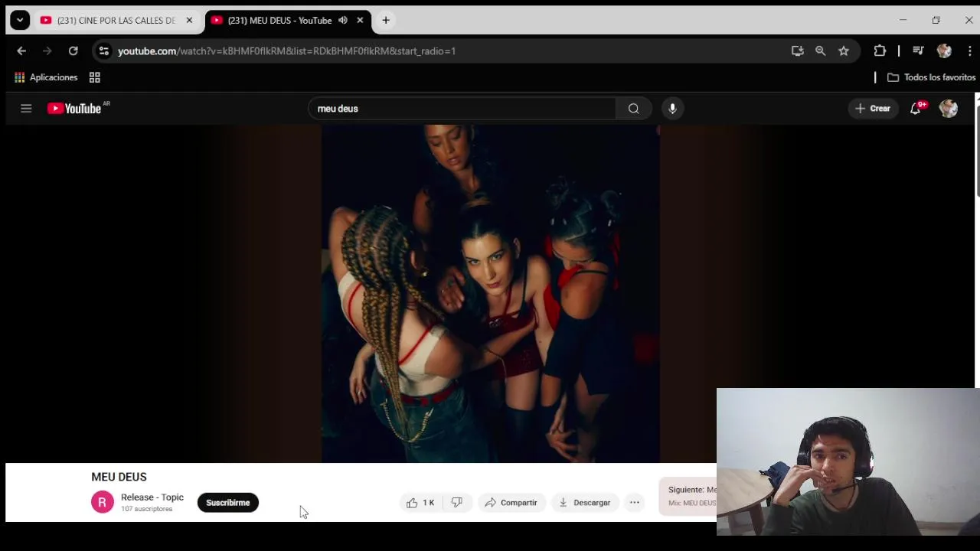The width and height of the screenshot is (980, 551).
Task: Start voice search with the microphone
Action: tap(672, 109)
